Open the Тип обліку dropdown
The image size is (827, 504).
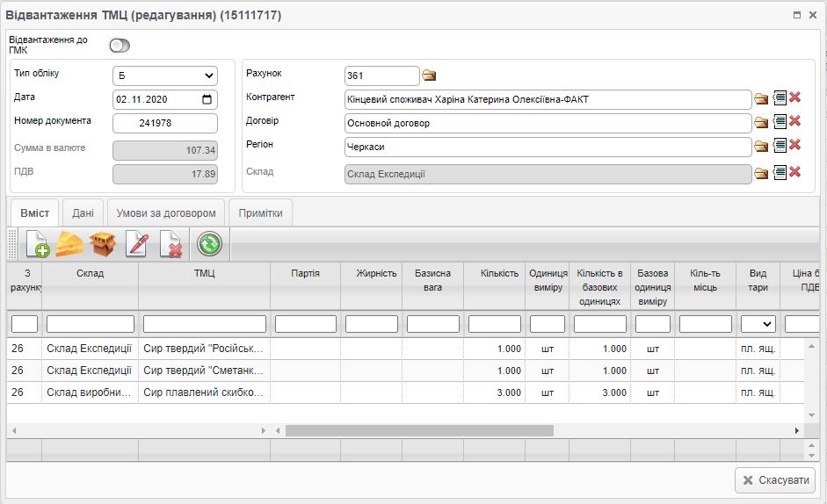coord(165,76)
